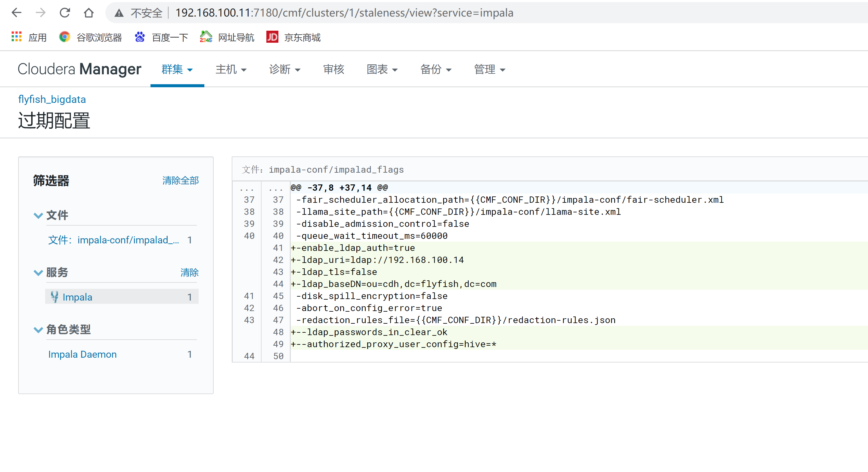The height and width of the screenshot is (472, 868).
Task: Select the Impala Daemon role type filter
Action: 82,354
